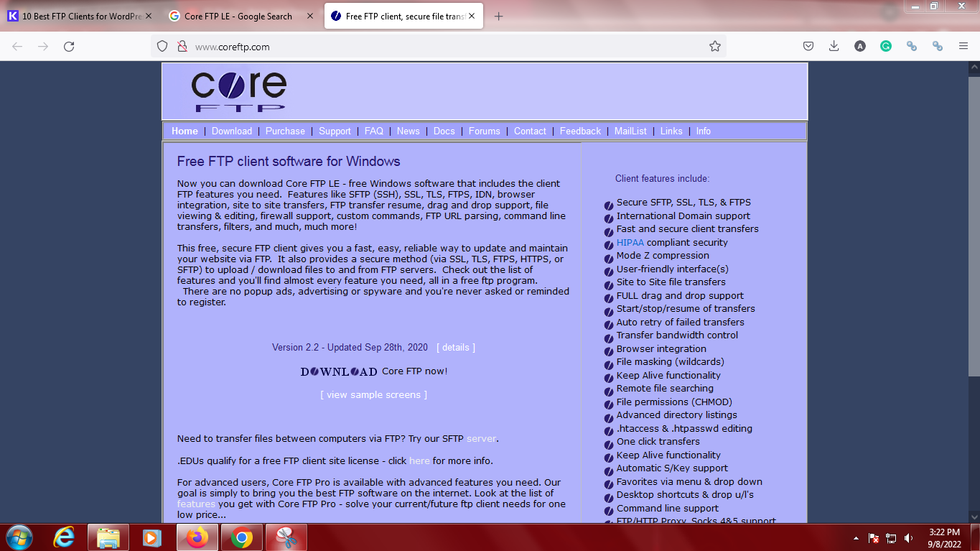
Task: Open Windows Media Player taskbar icon
Action: click(151, 537)
